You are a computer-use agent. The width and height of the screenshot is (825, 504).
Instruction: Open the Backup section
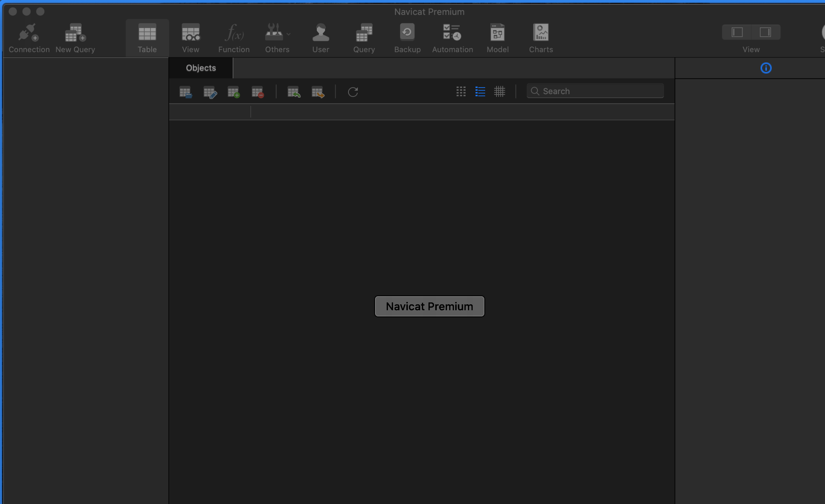tap(407, 38)
